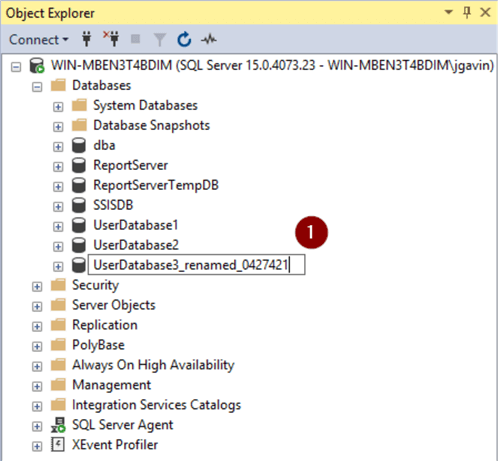
Task: Select the ReportServer database label
Action: [x=131, y=165]
